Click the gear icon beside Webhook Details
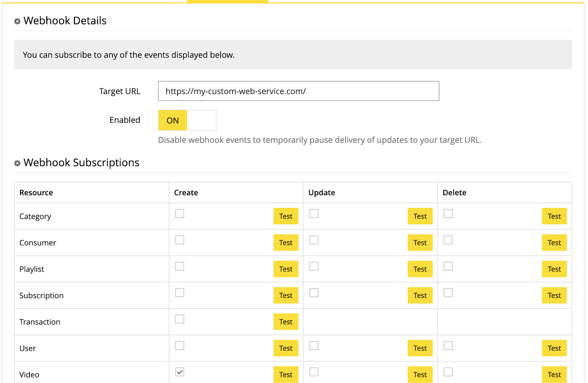This screenshot has height=383, width=588. (x=17, y=21)
